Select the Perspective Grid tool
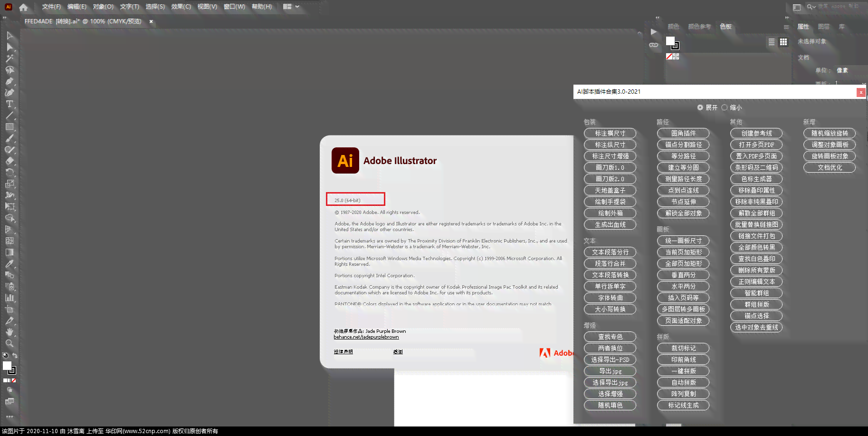Image resolution: width=868 pixels, height=436 pixels. [x=10, y=230]
